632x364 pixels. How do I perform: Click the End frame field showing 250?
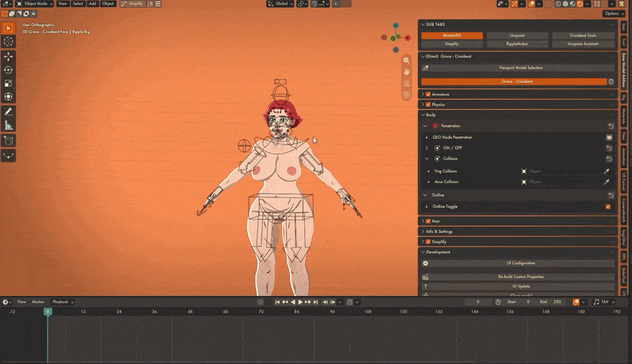551,302
